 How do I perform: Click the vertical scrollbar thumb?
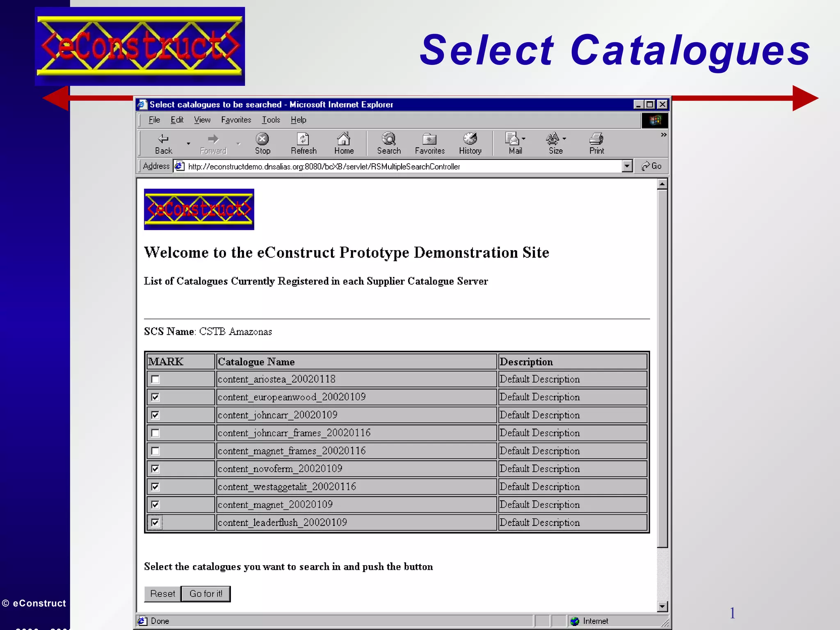pyautogui.click(x=662, y=368)
